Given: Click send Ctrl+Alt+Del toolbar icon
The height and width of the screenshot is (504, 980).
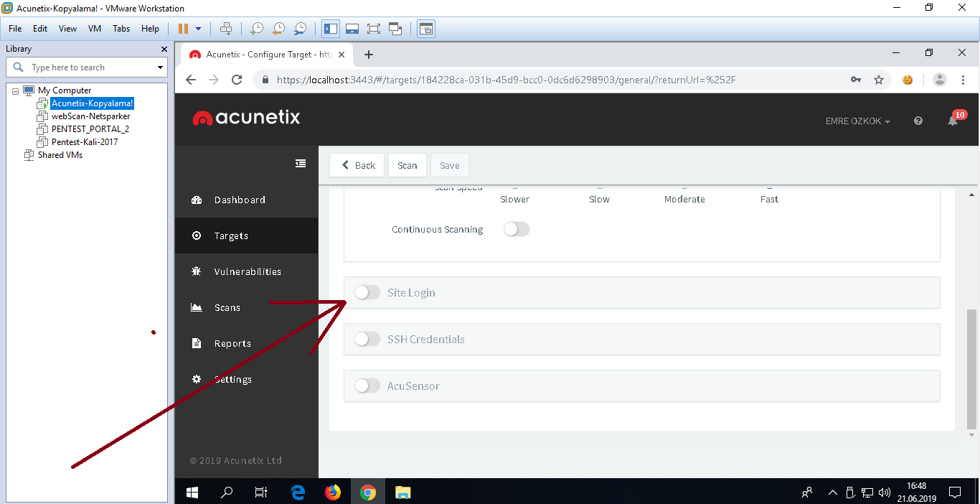Looking at the screenshot, I should point(226,29).
